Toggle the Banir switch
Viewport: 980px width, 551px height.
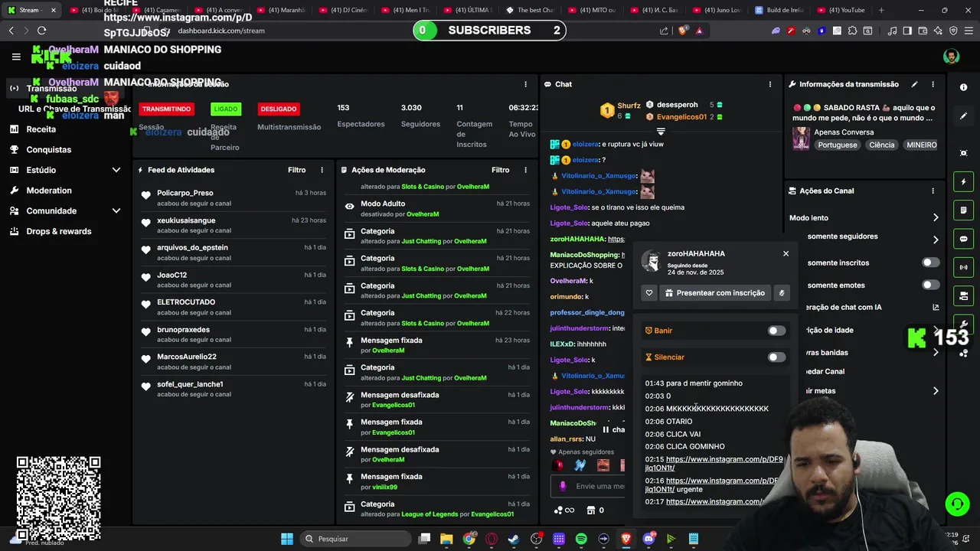pos(776,331)
